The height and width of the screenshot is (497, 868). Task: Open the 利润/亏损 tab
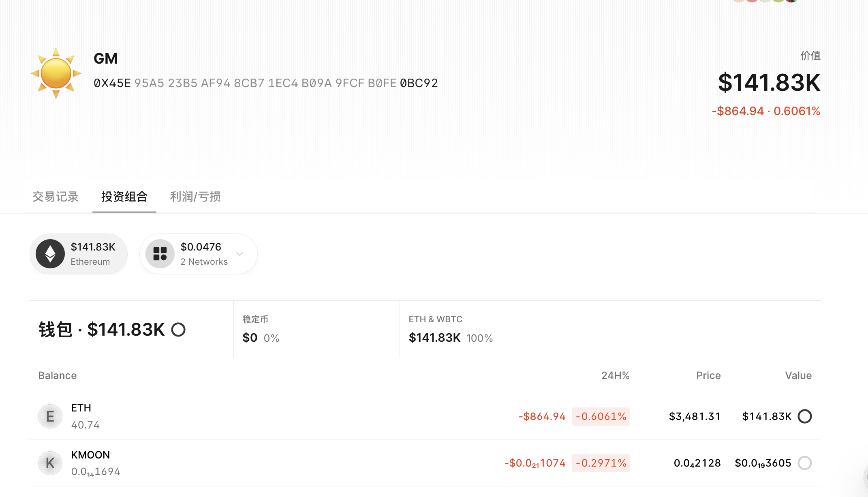point(195,197)
